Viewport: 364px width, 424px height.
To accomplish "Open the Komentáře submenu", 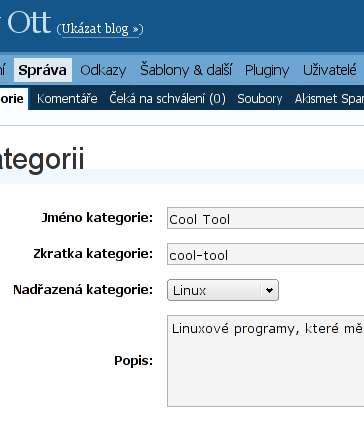I will click(x=67, y=99).
